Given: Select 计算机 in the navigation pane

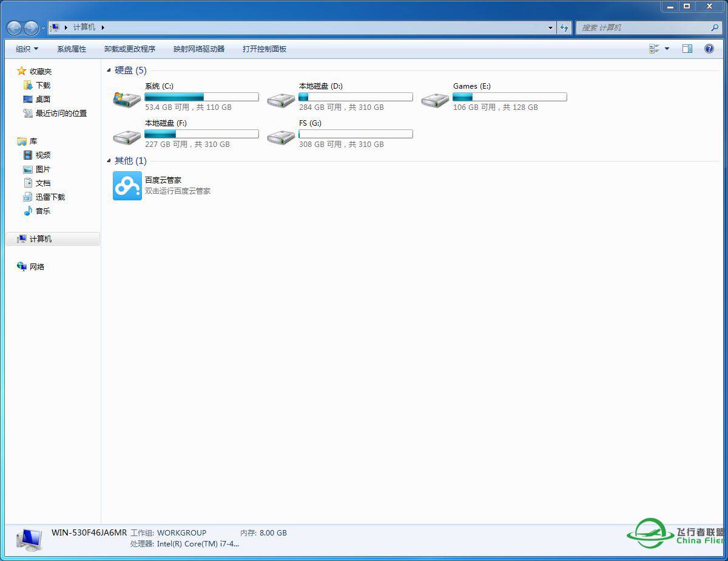Looking at the screenshot, I should pyautogui.click(x=40, y=239).
